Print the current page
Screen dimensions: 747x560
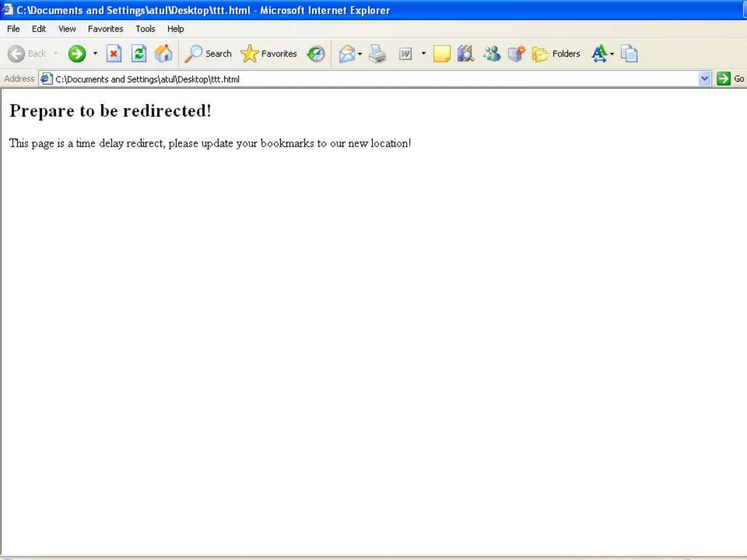tap(377, 54)
